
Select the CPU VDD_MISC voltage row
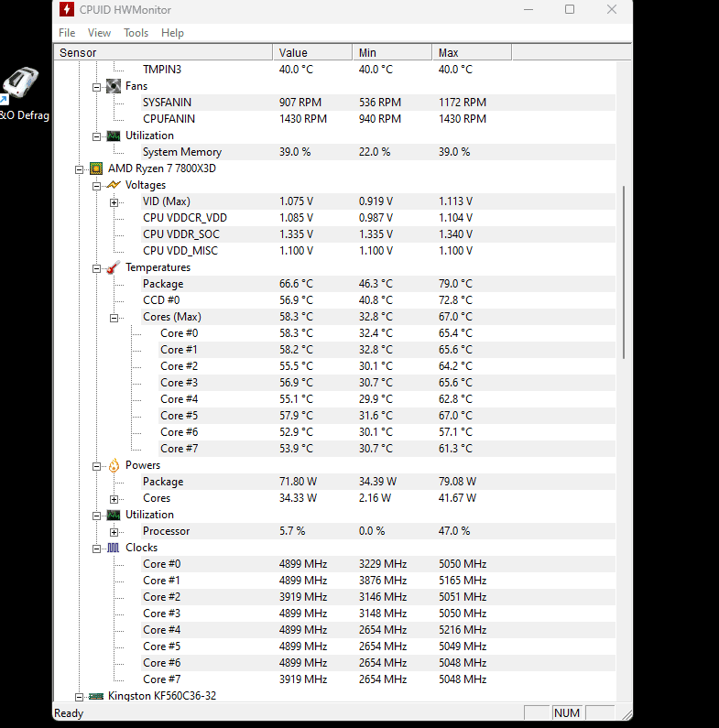click(x=378, y=251)
